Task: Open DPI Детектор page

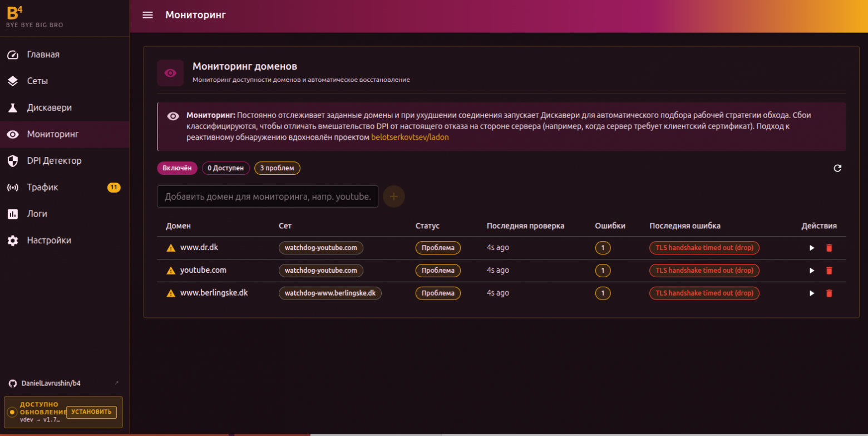Action: (x=65, y=161)
